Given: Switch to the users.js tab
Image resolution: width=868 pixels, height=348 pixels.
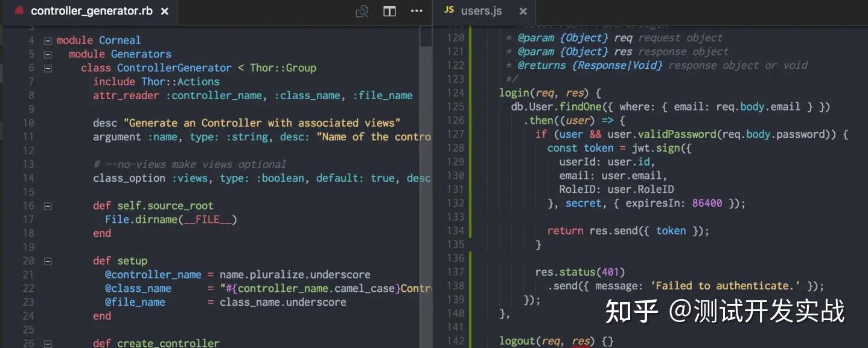Looking at the screenshot, I should click(481, 10).
